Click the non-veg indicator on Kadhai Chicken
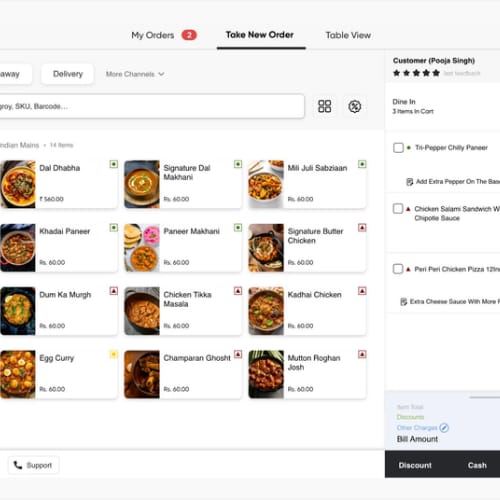This screenshot has width=500, height=500. [x=362, y=291]
